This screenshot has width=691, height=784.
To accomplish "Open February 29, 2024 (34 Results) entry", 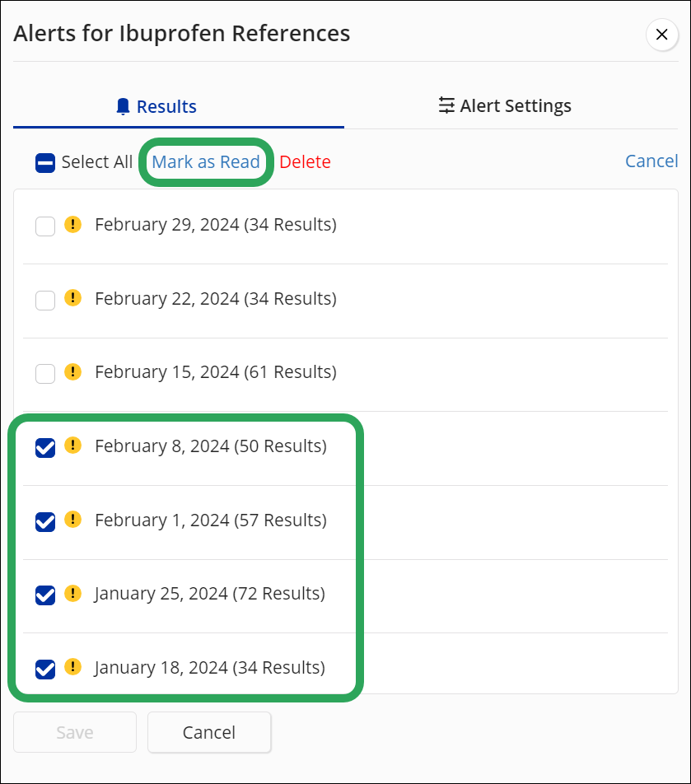I will click(216, 225).
